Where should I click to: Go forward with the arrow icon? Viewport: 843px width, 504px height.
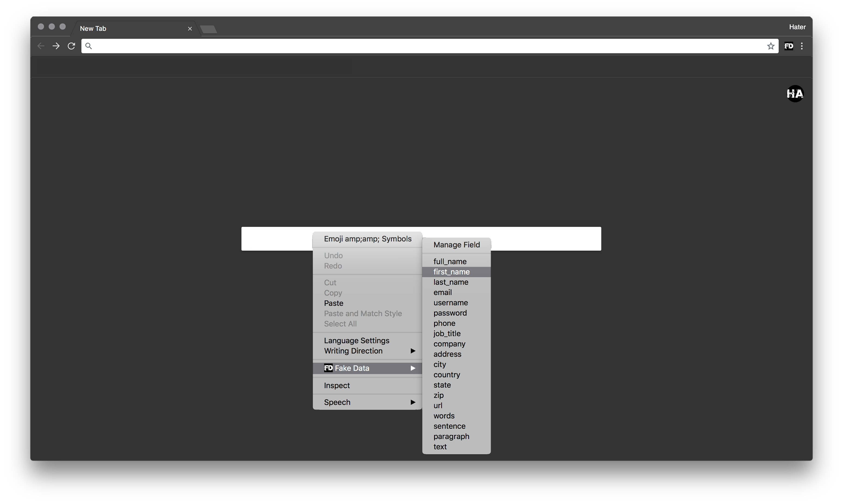point(56,46)
